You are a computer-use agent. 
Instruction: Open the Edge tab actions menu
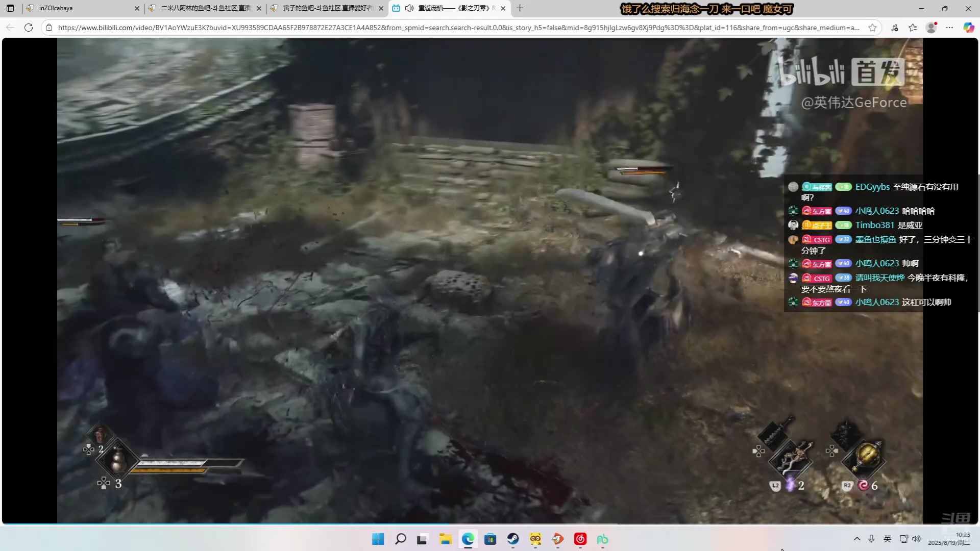(x=10, y=8)
